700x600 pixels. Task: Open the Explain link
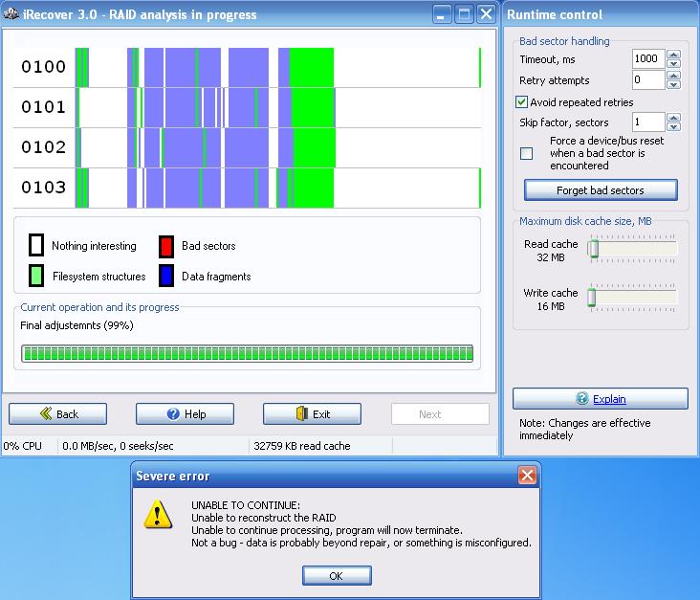coord(609,398)
